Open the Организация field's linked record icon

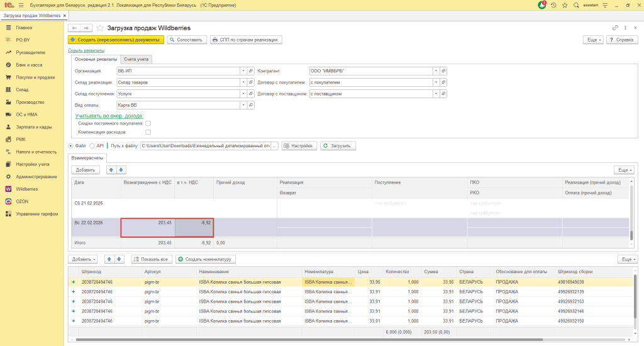[x=250, y=71]
